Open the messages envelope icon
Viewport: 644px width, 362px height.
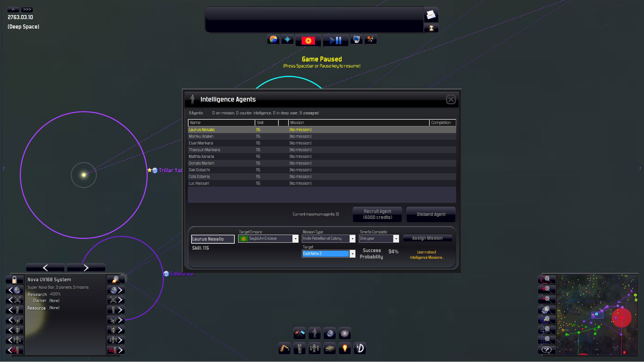click(431, 15)
